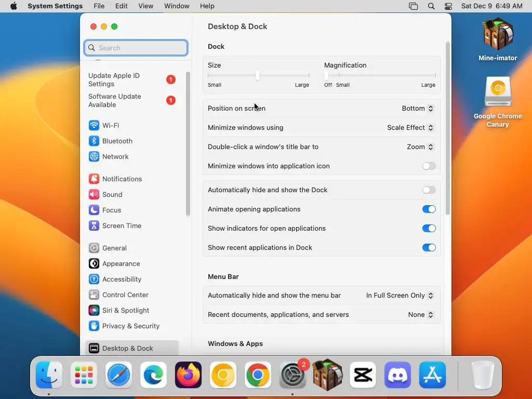Viewport: 532px width, 399px height.
Task: Click Mine-imator icon in the Dock
Action: [328, 375]
